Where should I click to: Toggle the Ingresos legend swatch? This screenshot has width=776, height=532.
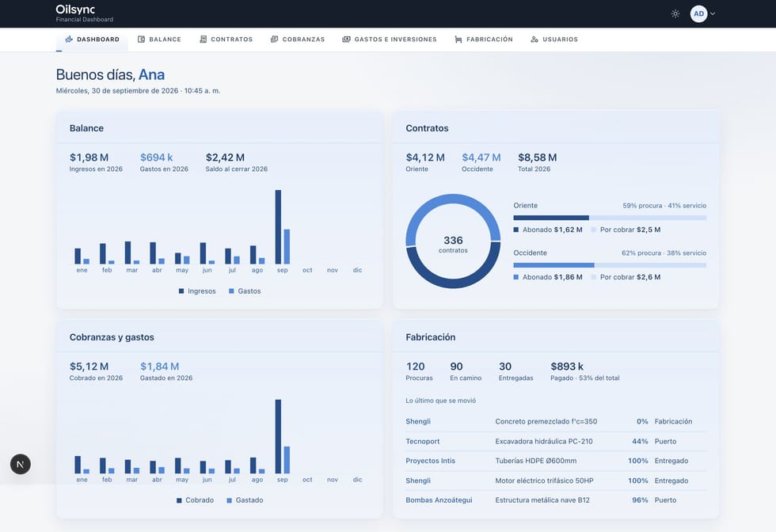click(x=181, y=291)
